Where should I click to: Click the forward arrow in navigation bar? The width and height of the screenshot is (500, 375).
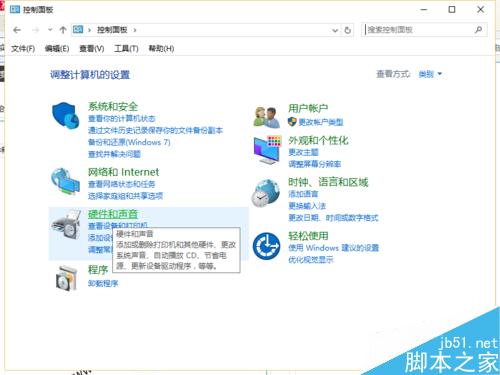tap(35, 30)
